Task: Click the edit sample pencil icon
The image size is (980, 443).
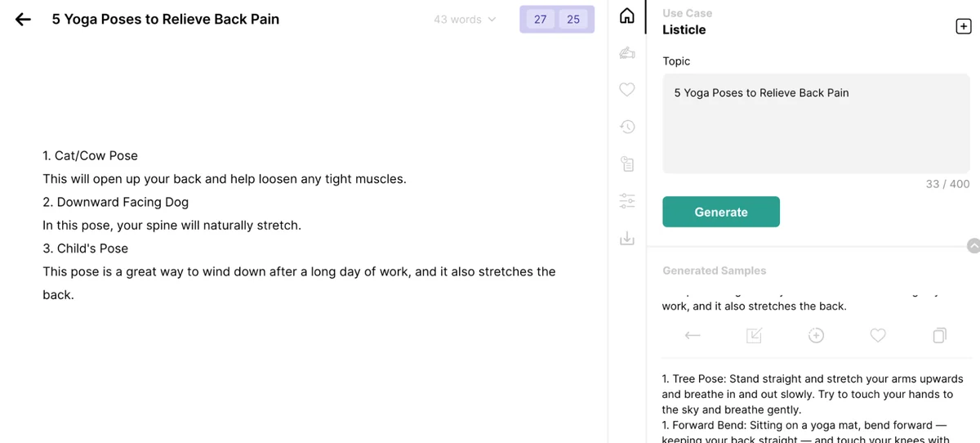Action: pyautogui.click(x=755, y=335)
